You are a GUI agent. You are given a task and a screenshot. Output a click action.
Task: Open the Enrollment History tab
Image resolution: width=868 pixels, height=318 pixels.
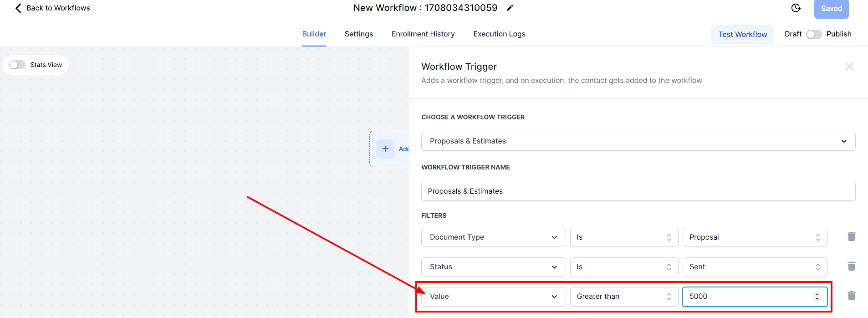click(423, 34)
